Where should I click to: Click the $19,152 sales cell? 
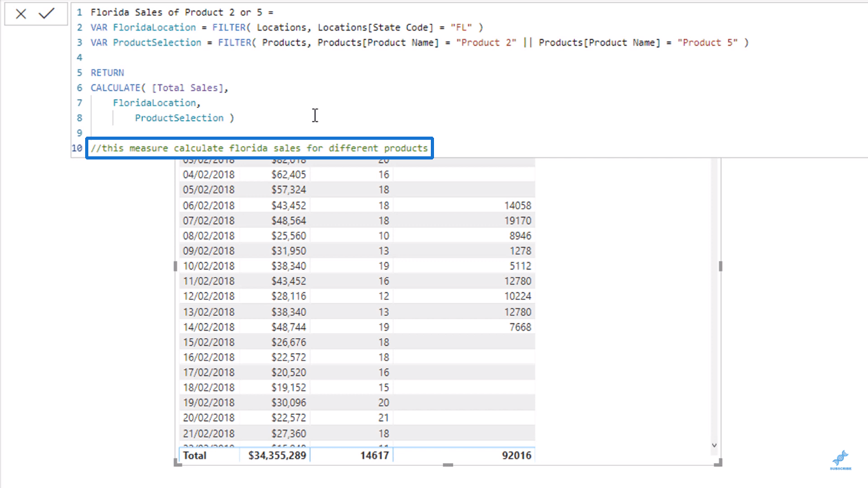coord(288,388)
